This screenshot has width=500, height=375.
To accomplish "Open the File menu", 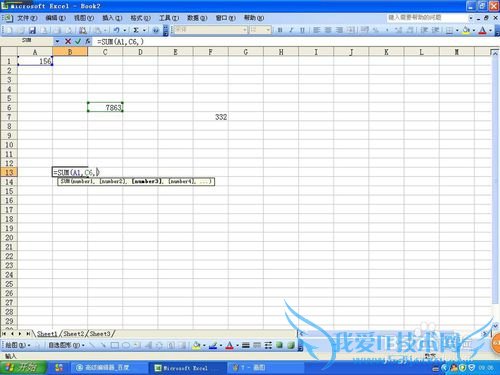I will 27,18.
